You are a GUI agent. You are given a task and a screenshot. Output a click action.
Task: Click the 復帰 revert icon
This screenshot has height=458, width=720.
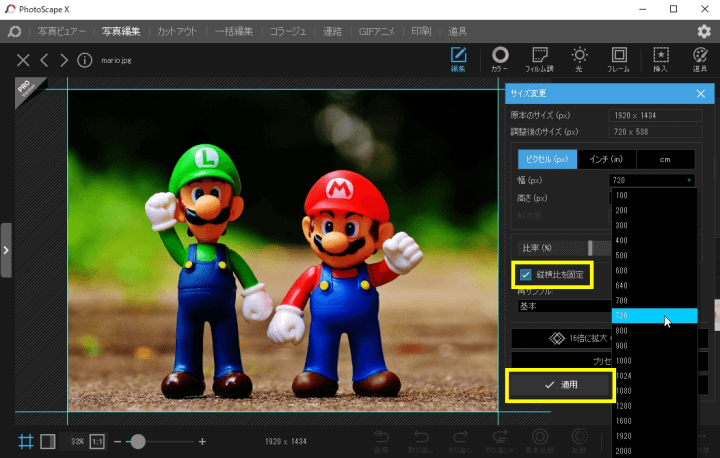click(381, 441)
